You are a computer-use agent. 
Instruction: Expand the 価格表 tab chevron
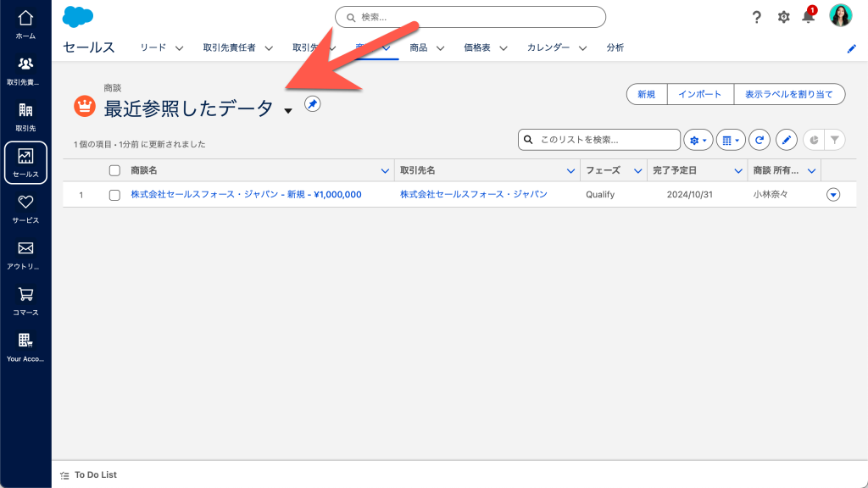tap(504, 48)
